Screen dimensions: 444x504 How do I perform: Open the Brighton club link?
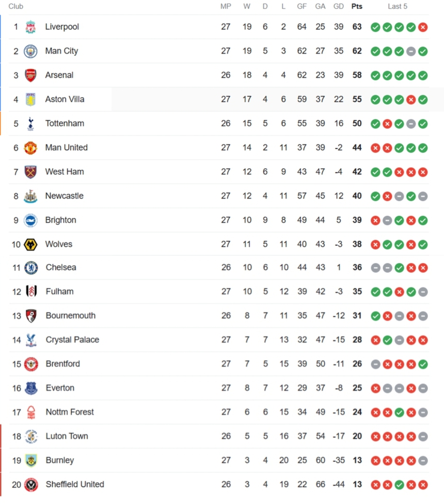(60, 220)
